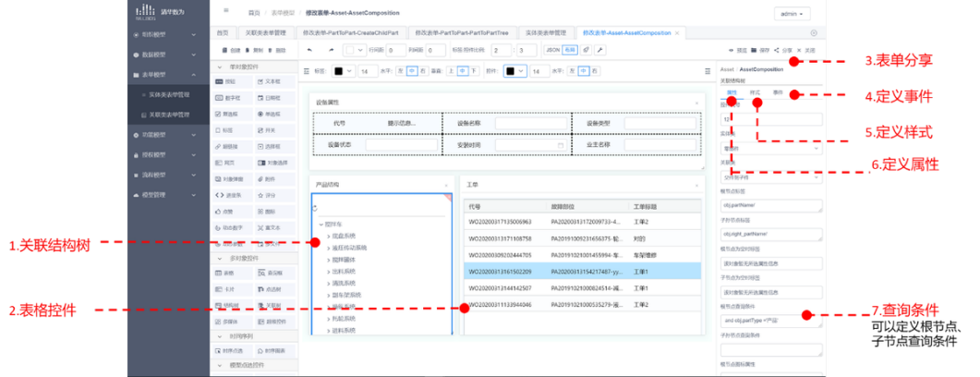Viewport: 980px width, 377px height.
Task: Set control (控件) horizontal alignment to 右
Action: pyautogui.click(x=594, y=71)
